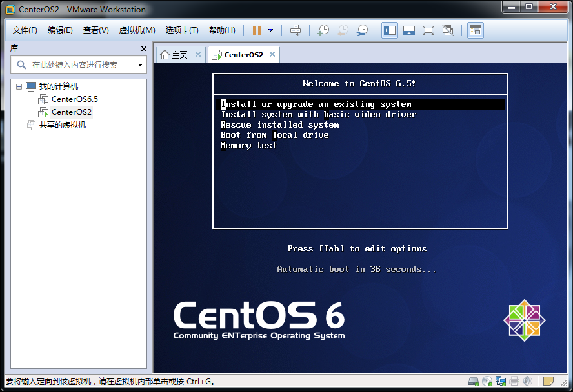The image size is (573, 392).
Task: Switch to the 主页 tab
Action: [179, 55]
